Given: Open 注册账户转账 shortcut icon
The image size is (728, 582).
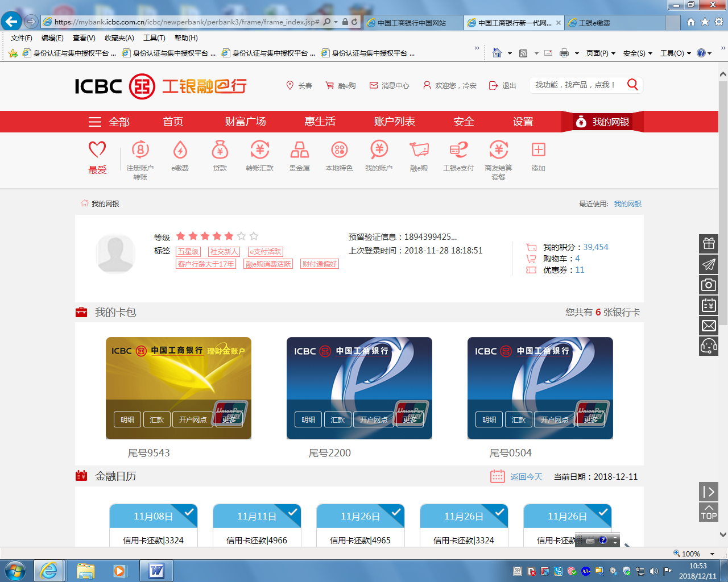Looking at the screenshot, I should [140, 150].
